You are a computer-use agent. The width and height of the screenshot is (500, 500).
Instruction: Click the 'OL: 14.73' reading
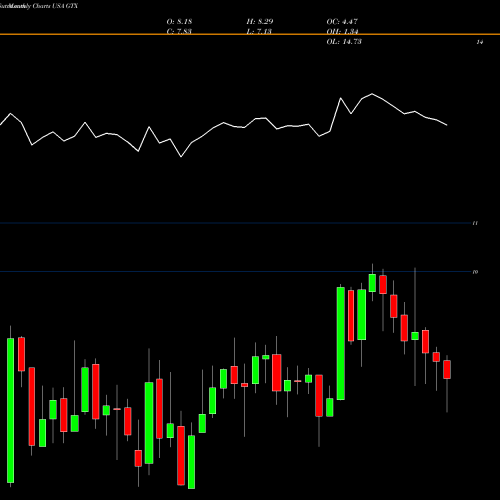(x=344, y=42)
